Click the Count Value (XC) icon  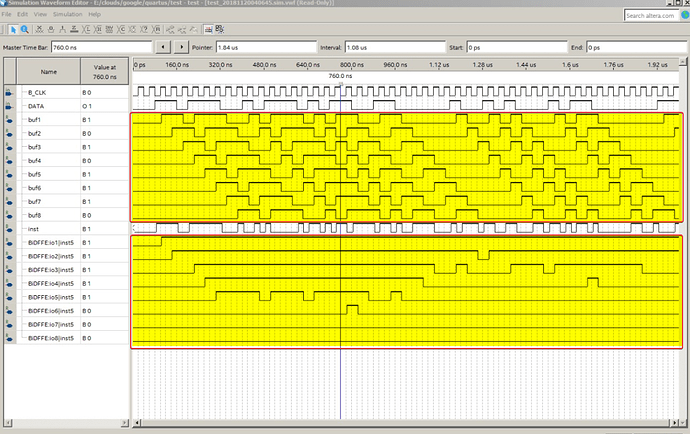click(122, 29)
